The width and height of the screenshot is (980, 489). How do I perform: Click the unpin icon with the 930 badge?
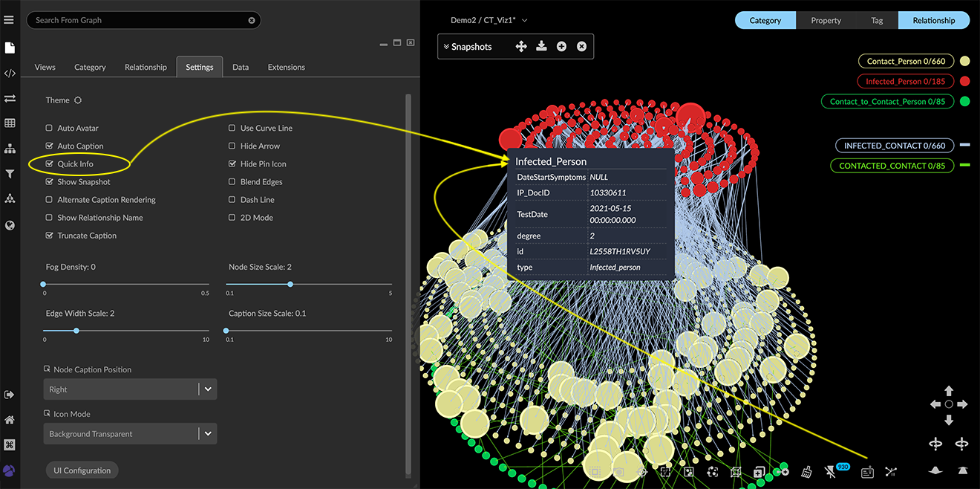831,471
